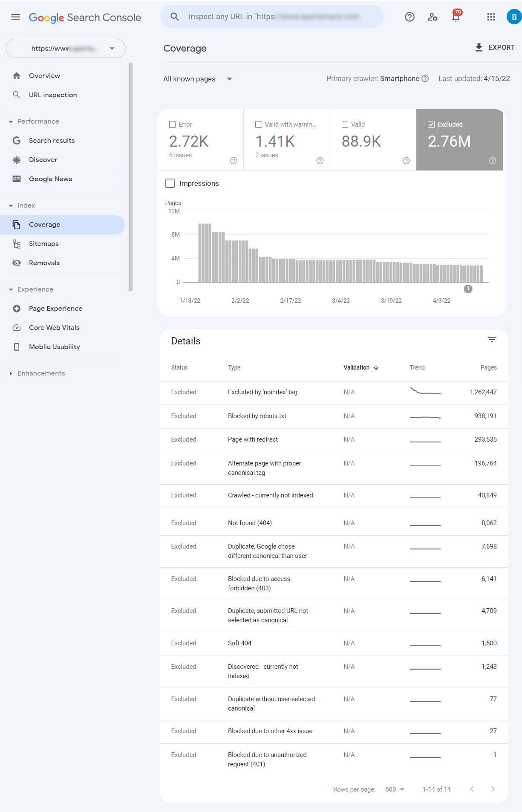The height and width of the screenshot is (812, 522).
Task: Click the Type column header
Action: (x=234, y=367)
